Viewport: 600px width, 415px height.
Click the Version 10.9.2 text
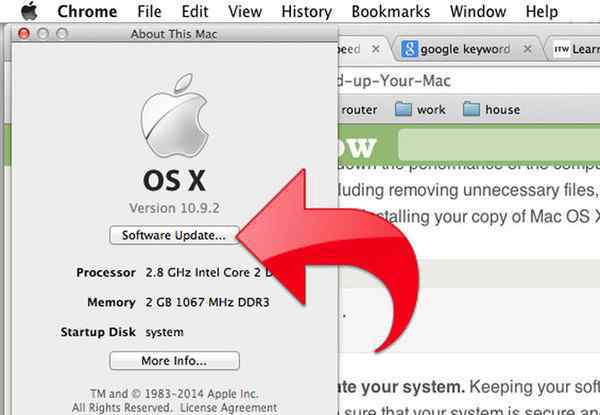[174, 208]
